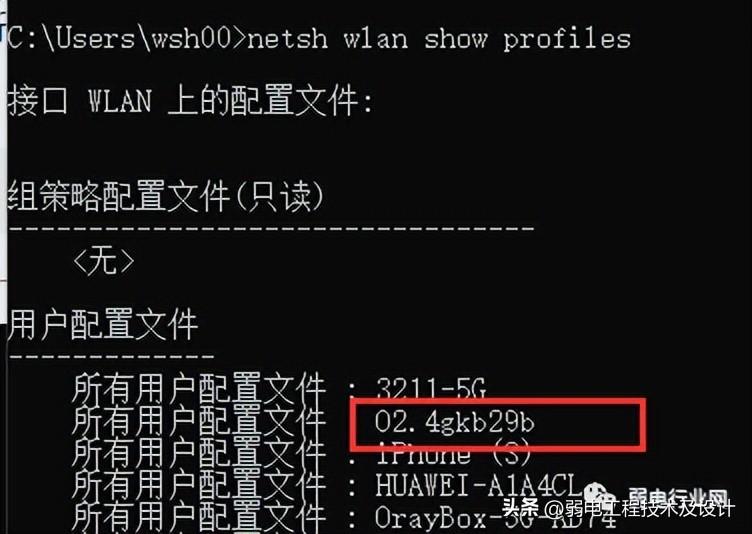
Task: Click the first 所有用户配置文件 label
Action: 199,389
